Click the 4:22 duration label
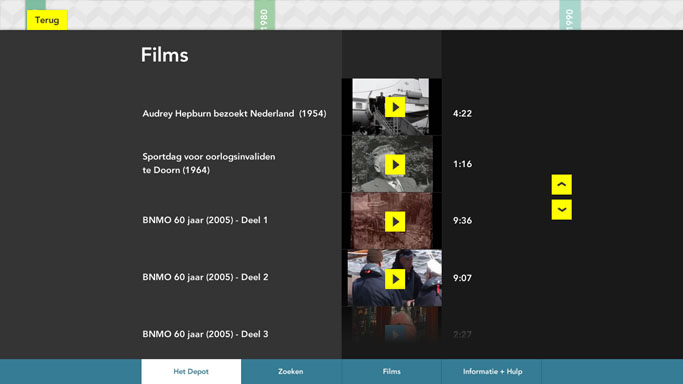The image size is (683, 384). (462, 114)
